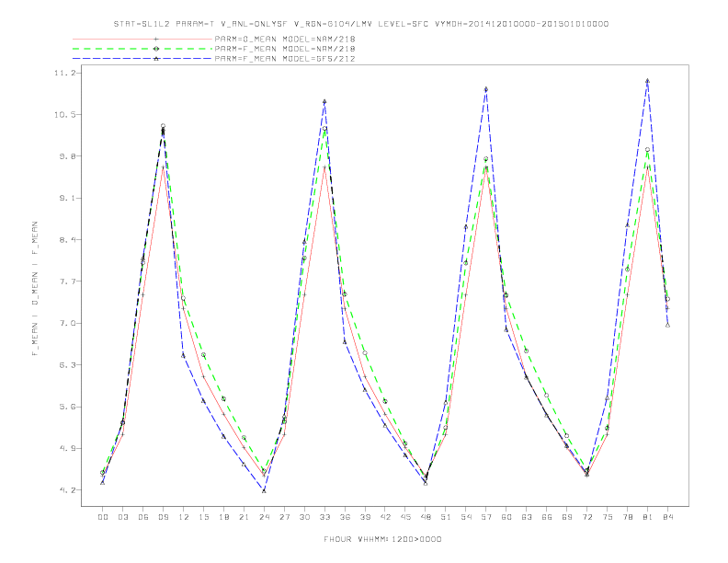This screenshot has width=728, height=563.
Task: Click x-axis hour label 54
Action: tap(466, 517)
